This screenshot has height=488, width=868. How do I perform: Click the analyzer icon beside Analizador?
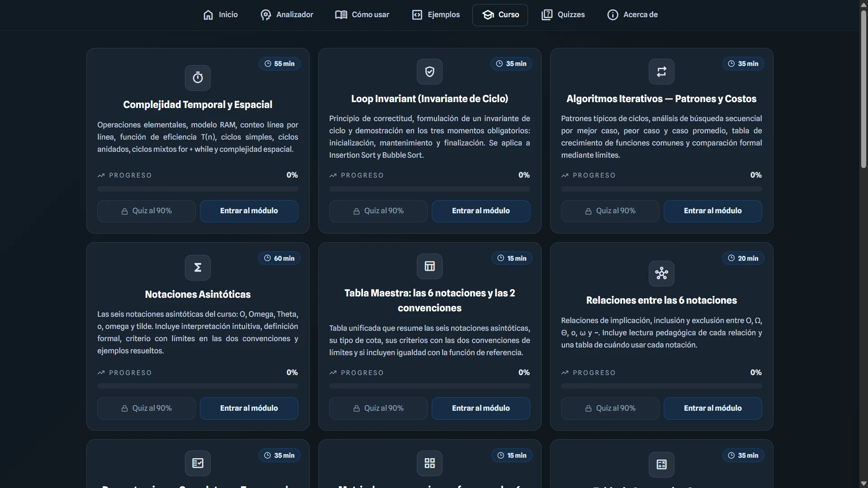266,15
